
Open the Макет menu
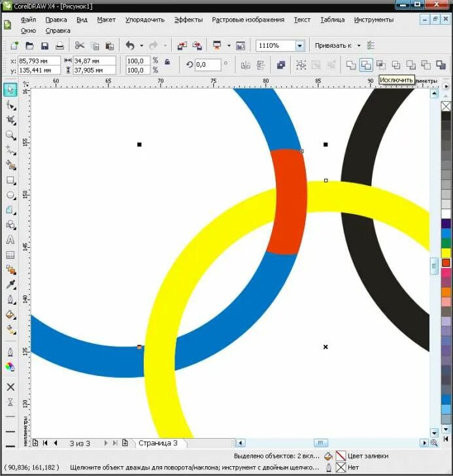[106, 20]
